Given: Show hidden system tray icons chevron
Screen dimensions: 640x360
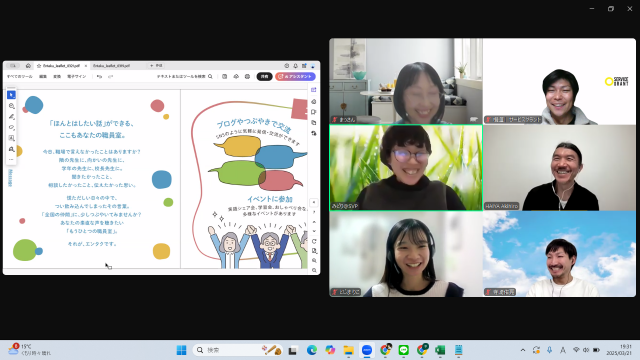Looking at the screenshot, I should point(523,350).
